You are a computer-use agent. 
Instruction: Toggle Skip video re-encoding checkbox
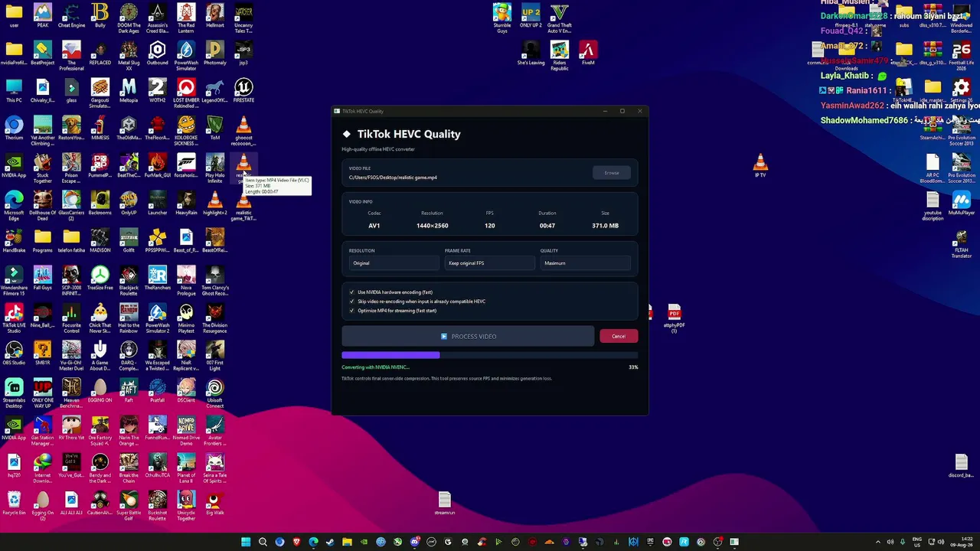[x=351, y=302]
